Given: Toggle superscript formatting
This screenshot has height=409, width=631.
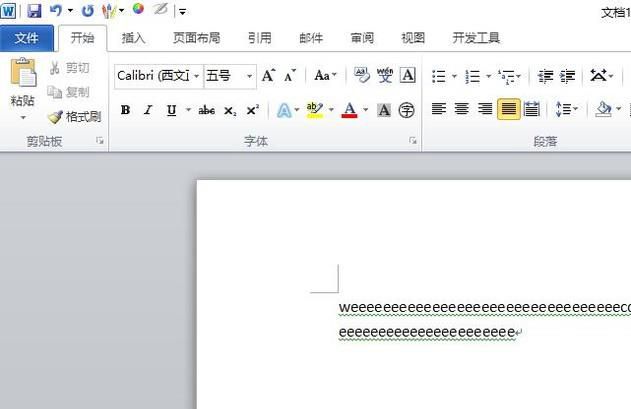Looking at the screenshot, I should [252, 110].
